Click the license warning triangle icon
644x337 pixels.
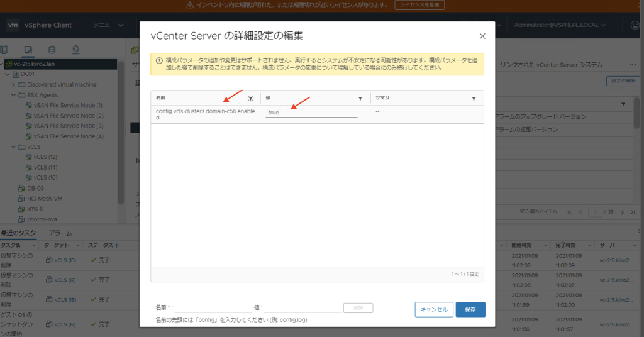190,5
